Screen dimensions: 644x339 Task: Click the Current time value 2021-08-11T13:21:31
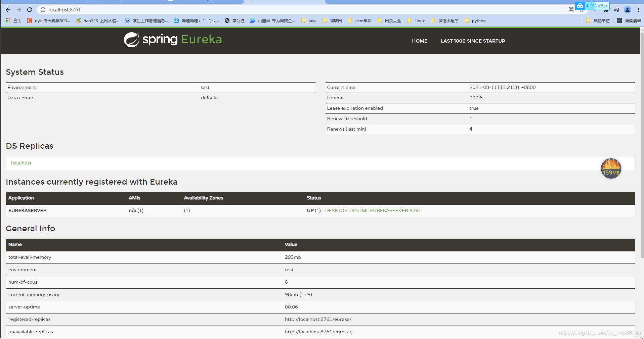click(x=502, y=87)
